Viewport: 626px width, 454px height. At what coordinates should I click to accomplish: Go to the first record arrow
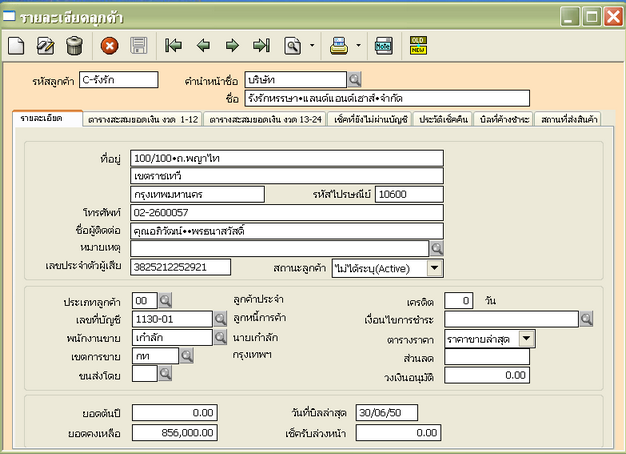coord(173,45)
